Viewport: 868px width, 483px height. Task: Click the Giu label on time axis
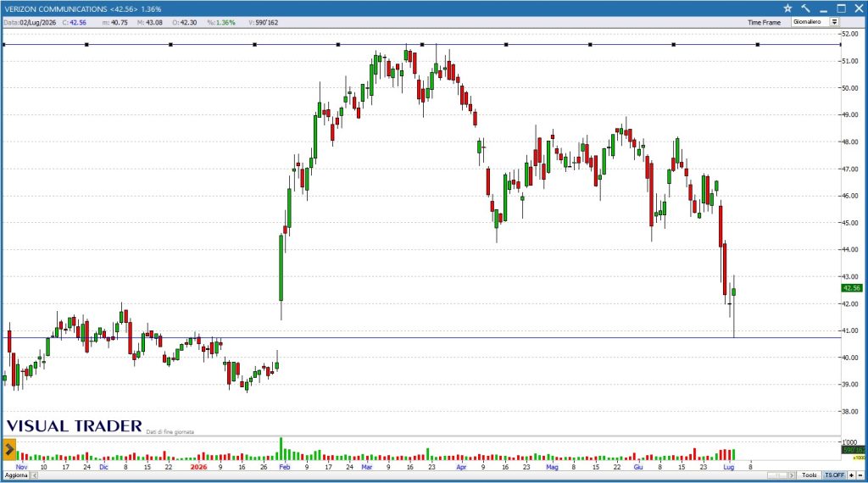click(638, 467)
